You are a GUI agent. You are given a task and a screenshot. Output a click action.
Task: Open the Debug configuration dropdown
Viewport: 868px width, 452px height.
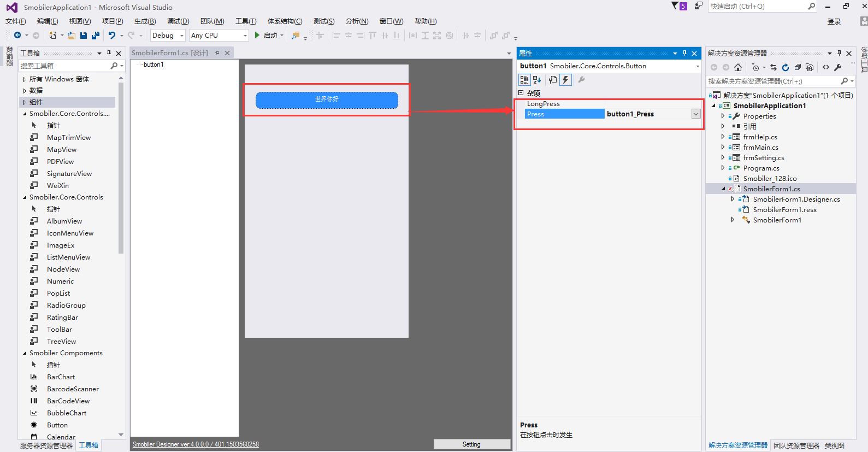182,36
